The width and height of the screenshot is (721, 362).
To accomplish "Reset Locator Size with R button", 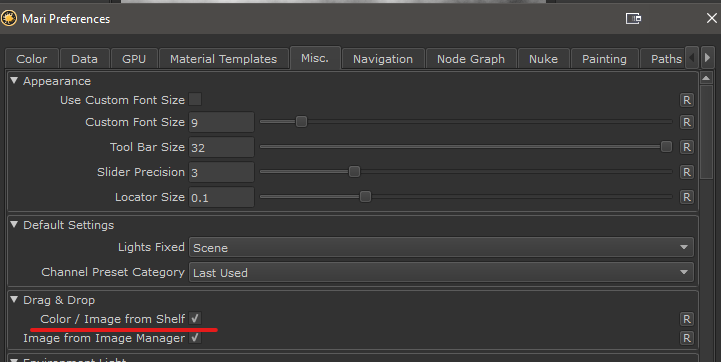I will pyautogui.click(x=687, y=197).
